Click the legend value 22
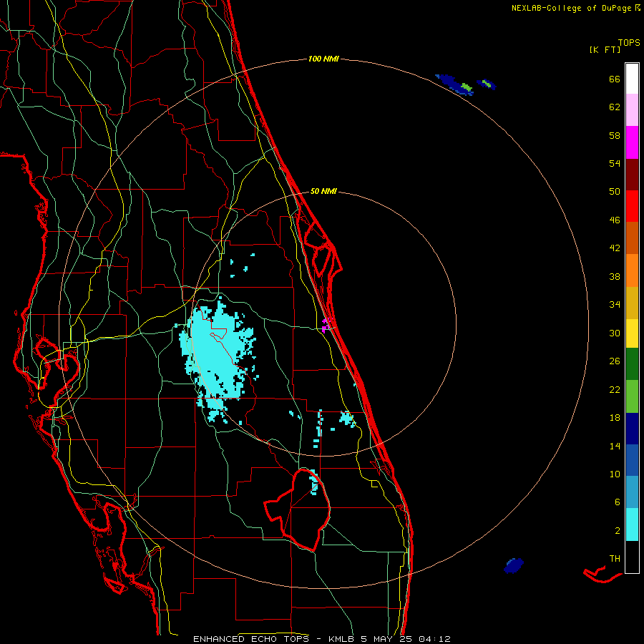The image size is (644, 644). pyautogui.click(x=615, y=389)
